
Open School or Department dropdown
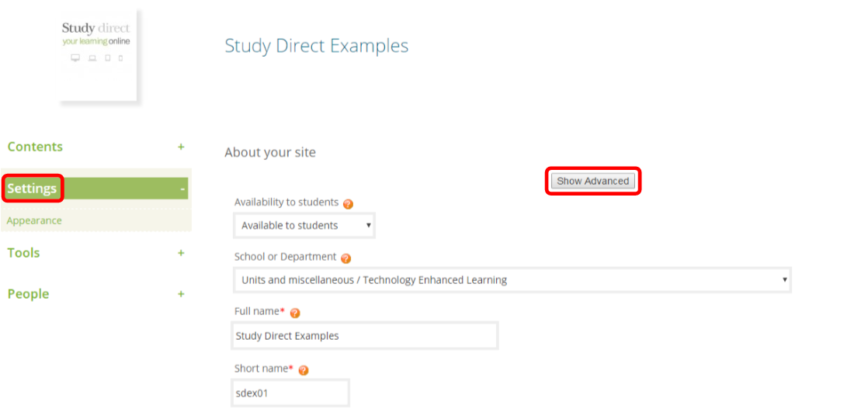click(x=512, y=280)
